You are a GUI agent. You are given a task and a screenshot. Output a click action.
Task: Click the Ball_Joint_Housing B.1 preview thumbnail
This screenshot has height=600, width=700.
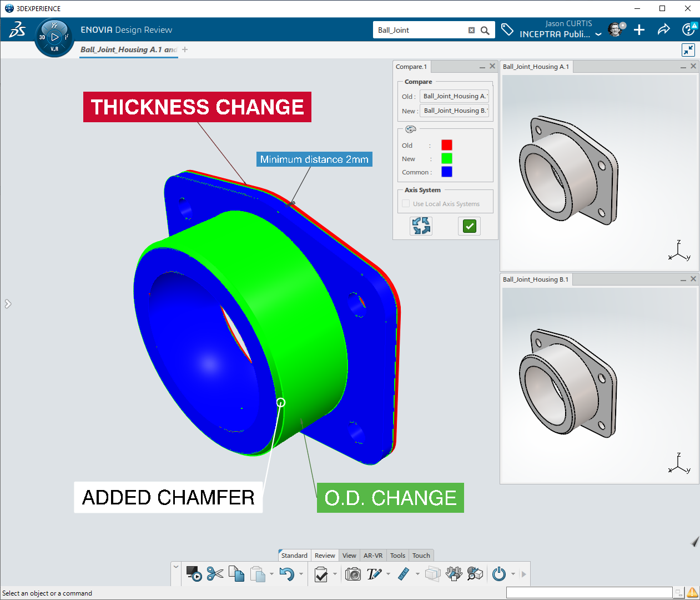tap(599, 384)
